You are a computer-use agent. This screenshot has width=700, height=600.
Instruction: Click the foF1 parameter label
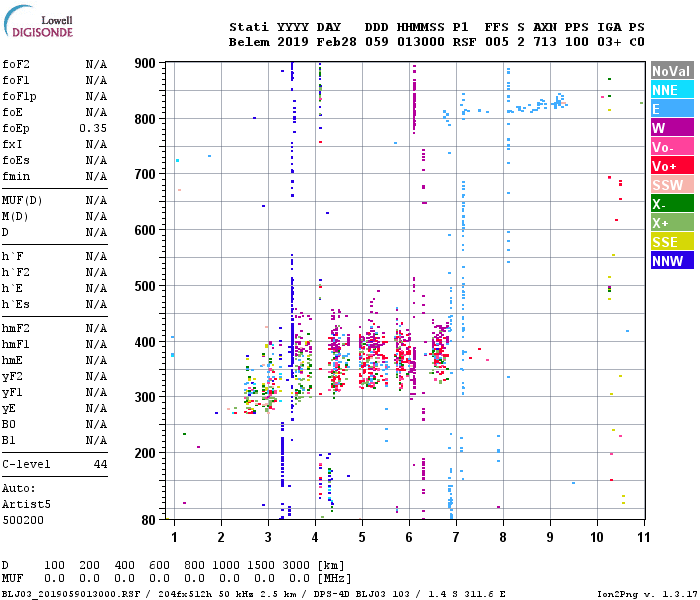tap(16, 80)
